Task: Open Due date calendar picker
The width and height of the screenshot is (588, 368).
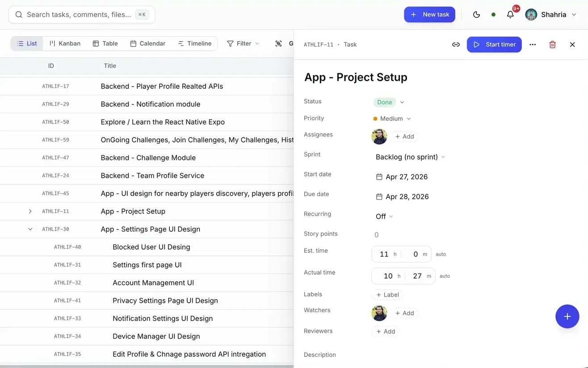Action: click(402, 197)
